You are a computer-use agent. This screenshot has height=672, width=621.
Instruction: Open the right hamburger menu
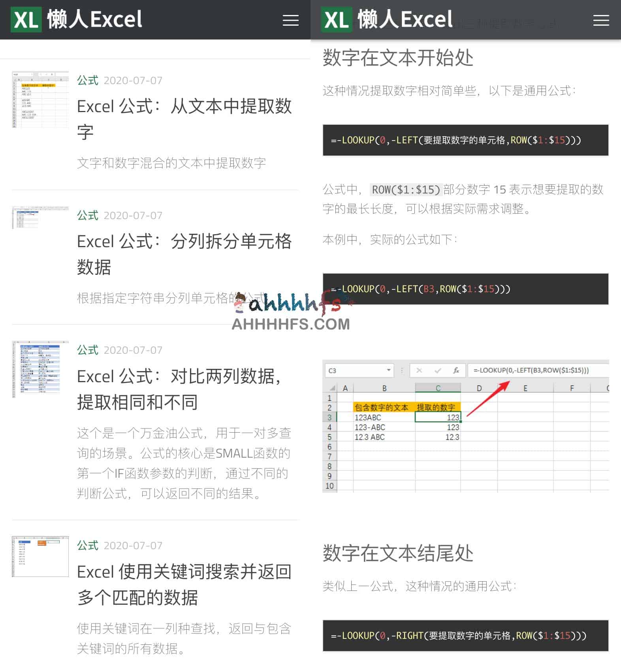coord(600,20)
